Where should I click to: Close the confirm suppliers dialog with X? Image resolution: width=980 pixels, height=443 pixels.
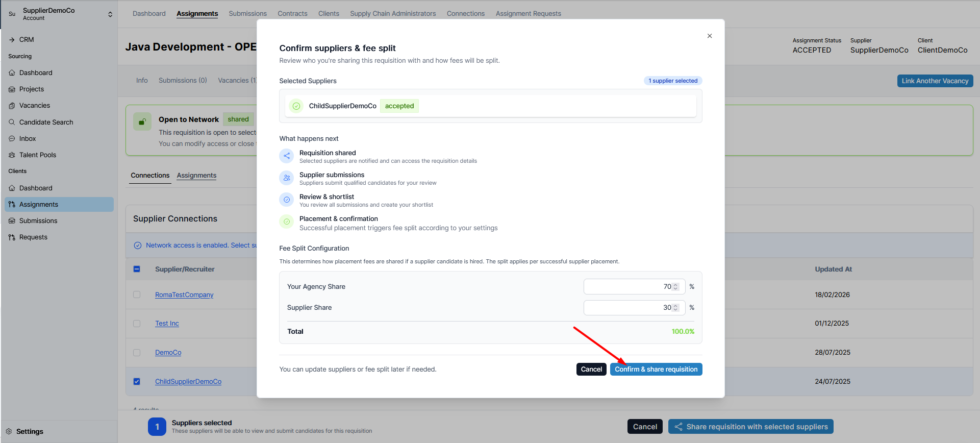click(x=709, y=36)
